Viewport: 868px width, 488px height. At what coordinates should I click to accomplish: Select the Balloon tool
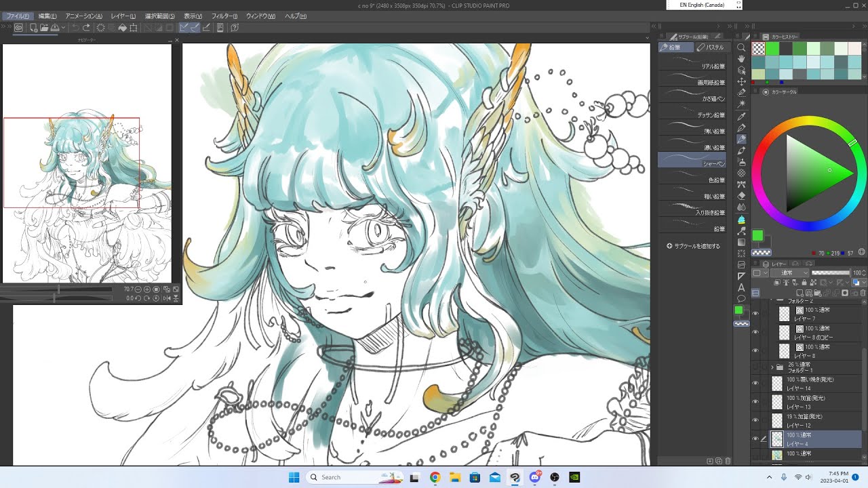[x=741, y=299]
